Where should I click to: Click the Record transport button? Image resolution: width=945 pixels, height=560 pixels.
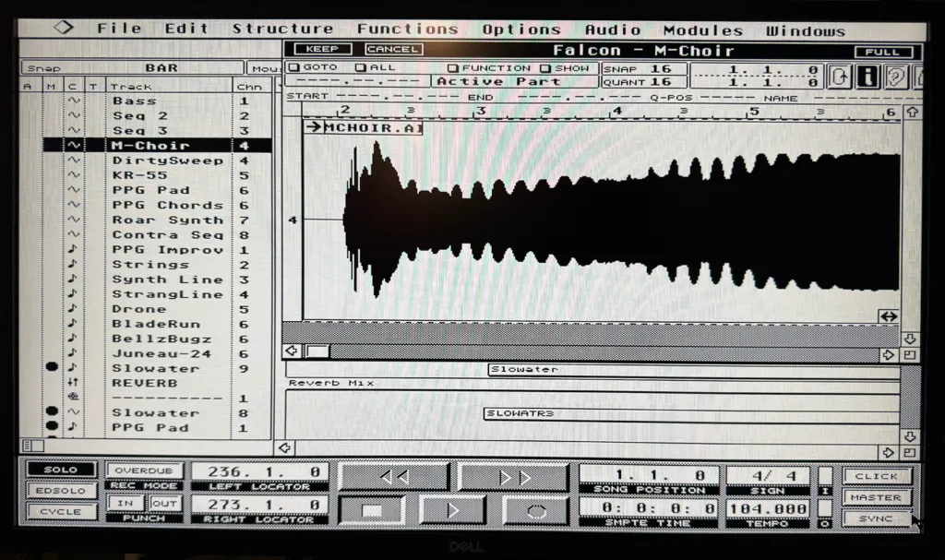535,509
